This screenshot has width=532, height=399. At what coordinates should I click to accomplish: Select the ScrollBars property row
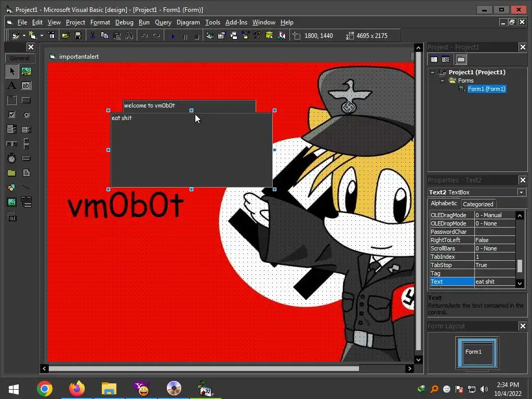point(472,248)
